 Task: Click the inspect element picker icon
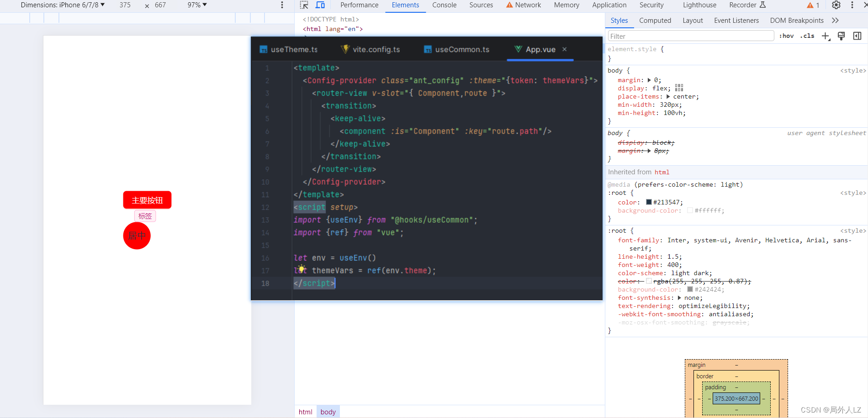point(304,5)
